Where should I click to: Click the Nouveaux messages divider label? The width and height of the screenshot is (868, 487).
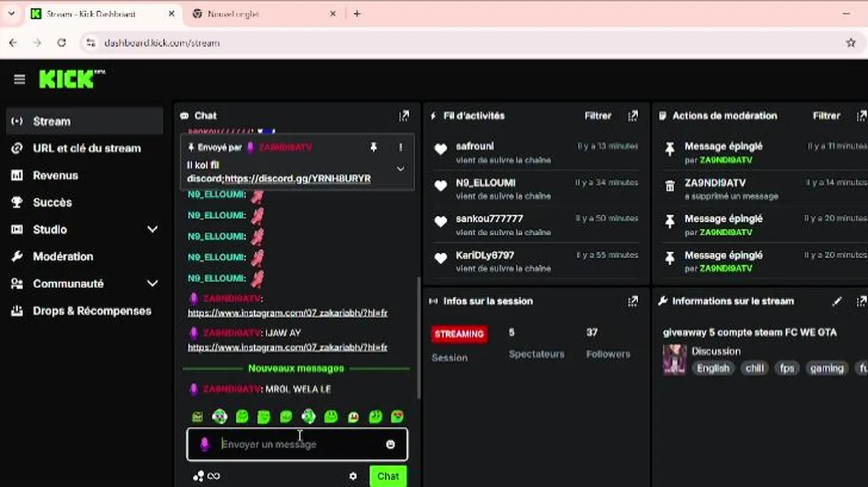(296, 369)
